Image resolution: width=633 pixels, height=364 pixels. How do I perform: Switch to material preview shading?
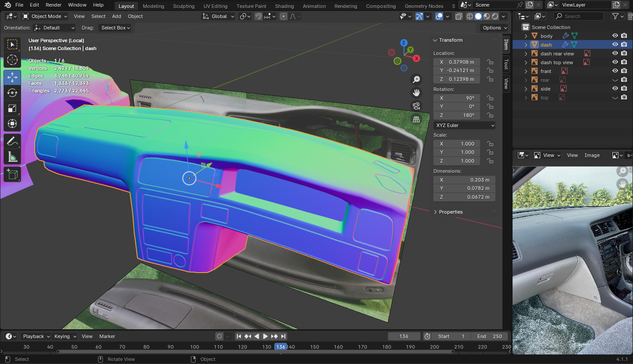point(487,16)
